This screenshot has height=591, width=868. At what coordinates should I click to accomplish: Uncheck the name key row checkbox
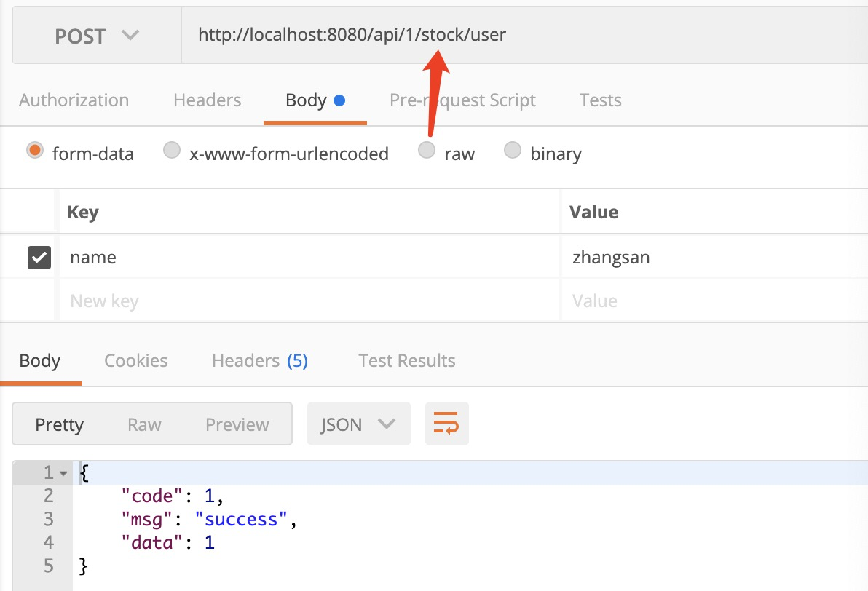[39, 257]
